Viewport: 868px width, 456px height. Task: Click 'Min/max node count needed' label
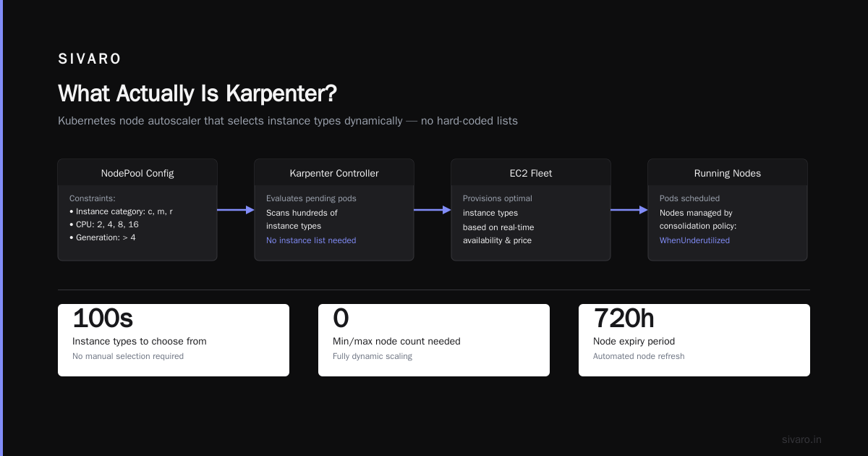[396, 342]
